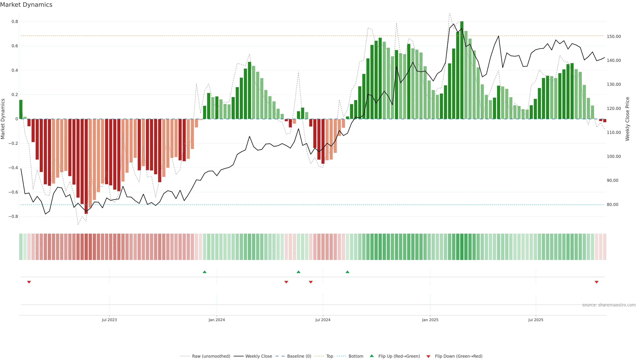Click the 150.00 weekly close price label
This screenshot has height=362, width=644.
[x=614, y=37]
